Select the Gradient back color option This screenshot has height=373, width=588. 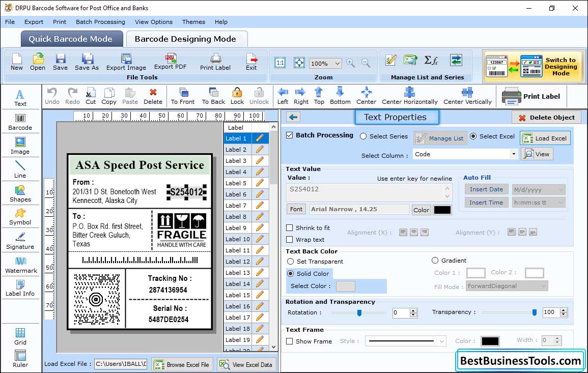point(435,261)
